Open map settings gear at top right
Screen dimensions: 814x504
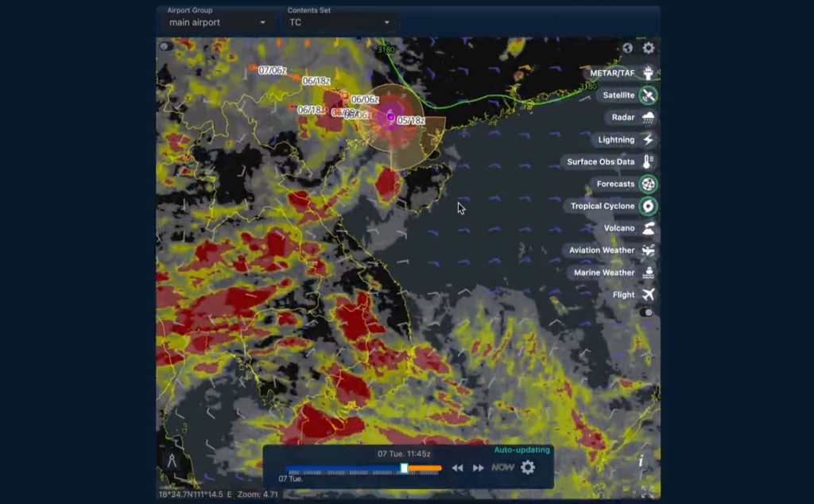click(649, 48)
